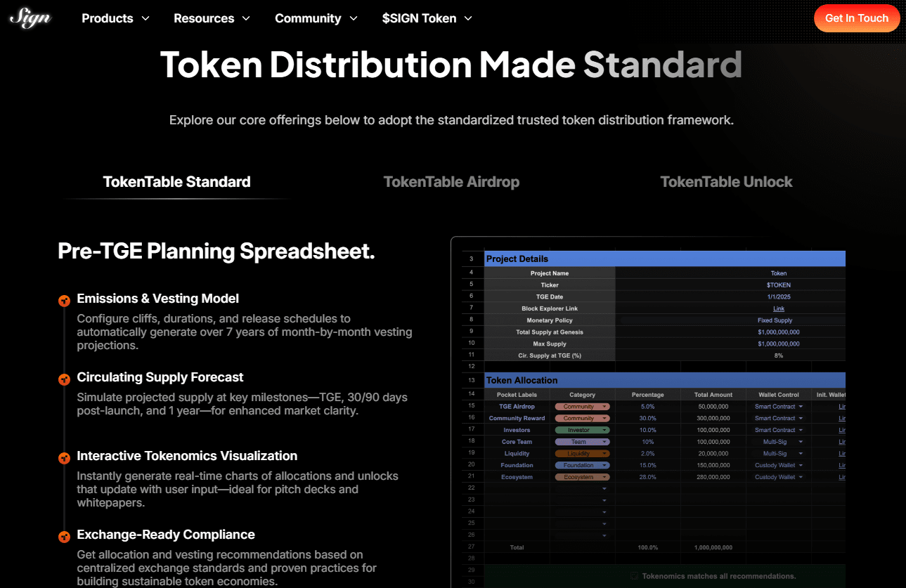
Task: Click the Interactive Tokenomics Visualization title
Action: [x=187, y=456]
